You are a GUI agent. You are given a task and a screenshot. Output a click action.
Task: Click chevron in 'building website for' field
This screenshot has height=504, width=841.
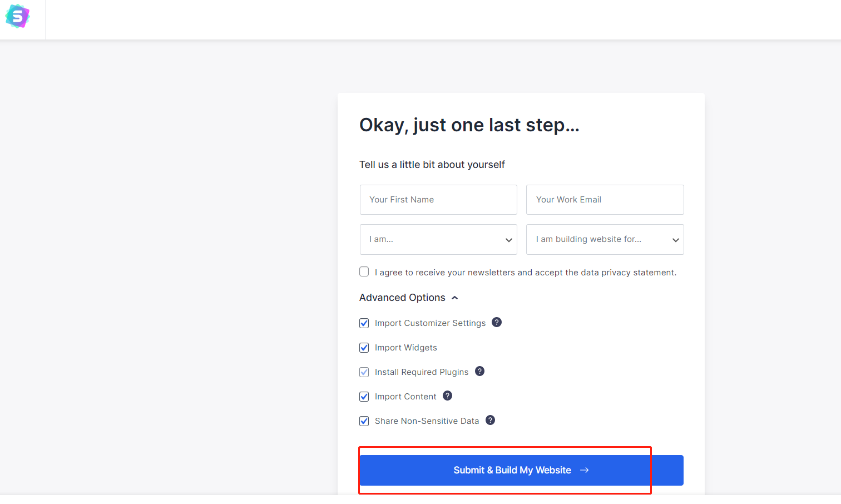[x=675, y=240]
